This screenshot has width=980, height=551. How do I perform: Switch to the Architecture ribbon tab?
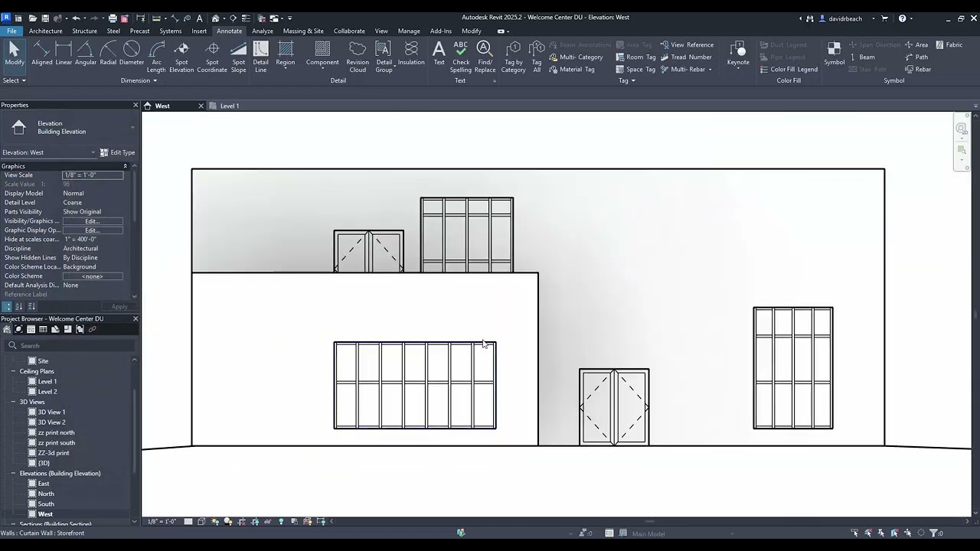click(x=46, y=31)
